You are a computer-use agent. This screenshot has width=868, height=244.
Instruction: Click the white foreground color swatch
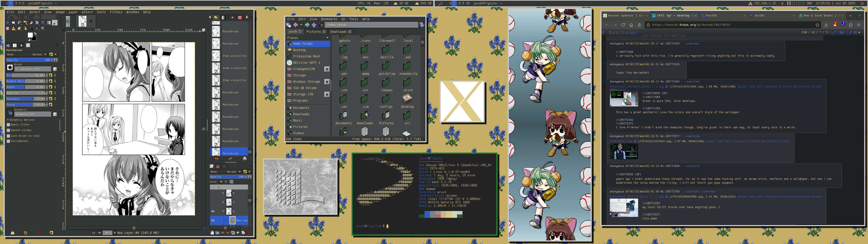coord(30,35)
